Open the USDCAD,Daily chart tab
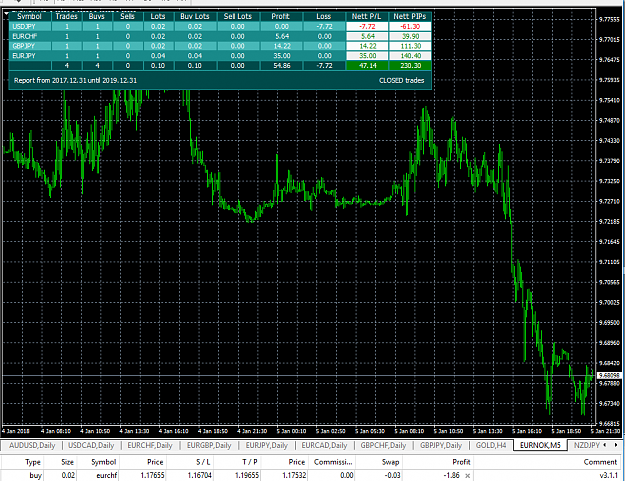This screenshot has width=625, height=481. tap(91, 445)
